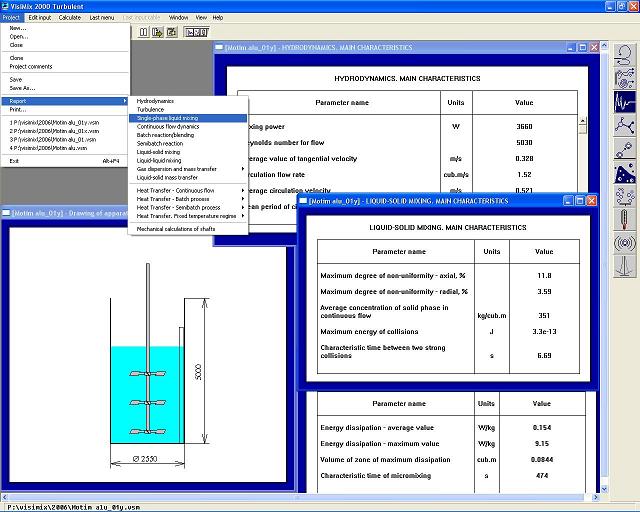Expand the Report submenu arrow
The width and height of the screenshot is (640, 512).
[x=125, y=101]
